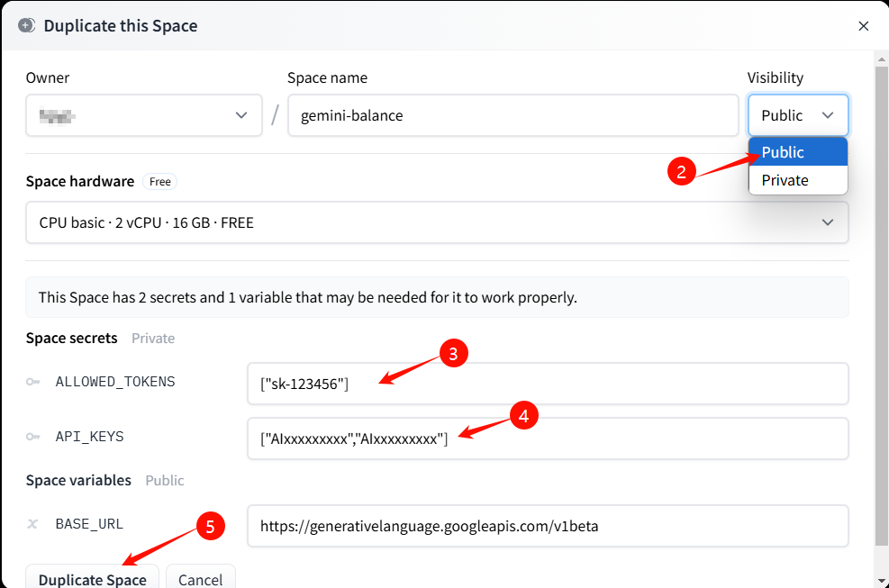Click the secrets and variable notice banner
The height and width of the screenshot is (588, 889).
pyautogui.click(x=437, y=297)
